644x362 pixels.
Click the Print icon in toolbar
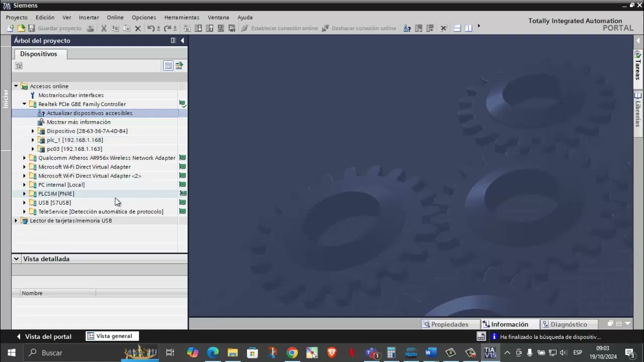pos(91,28)
